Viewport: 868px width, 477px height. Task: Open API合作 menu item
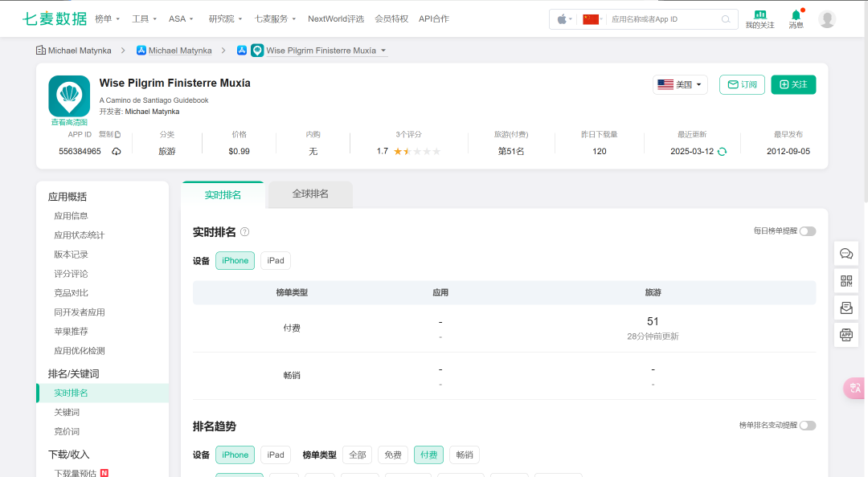pyautogui.click(x=434, y=18)
